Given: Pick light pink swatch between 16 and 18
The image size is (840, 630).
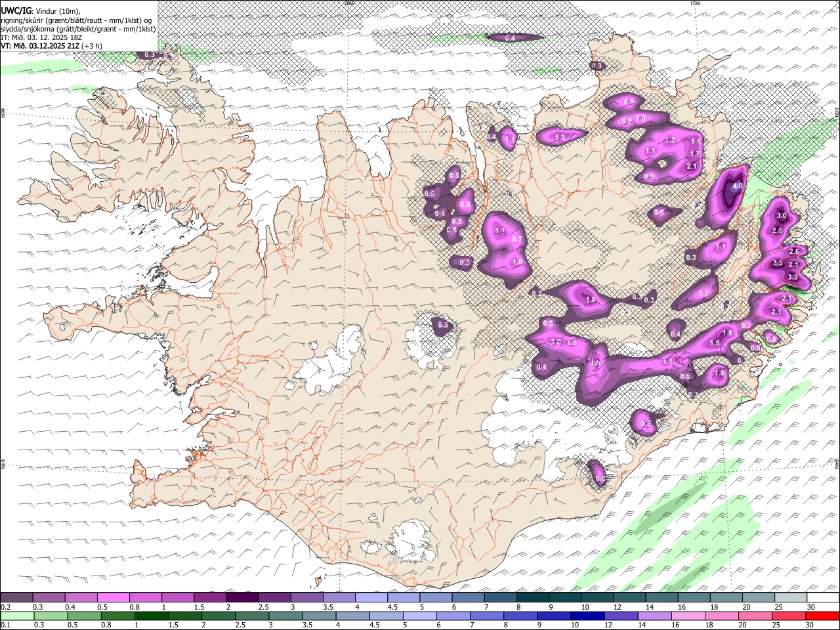Looking at the screenshot, I should click(688, 616).
